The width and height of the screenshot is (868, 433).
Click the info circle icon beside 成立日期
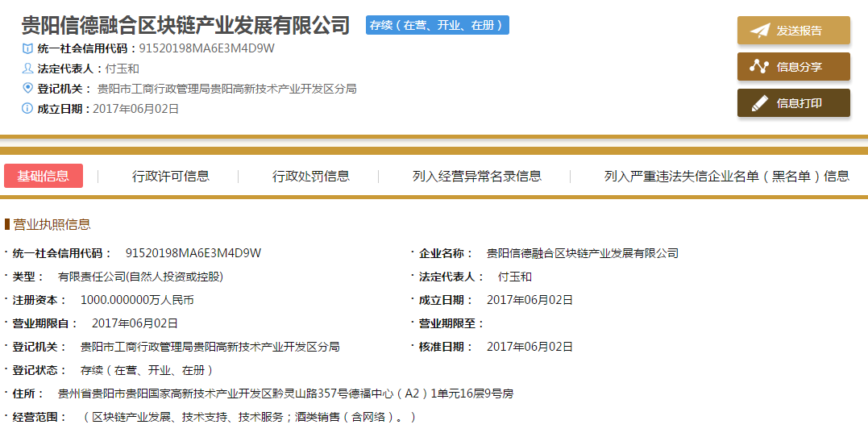point(27,109)
